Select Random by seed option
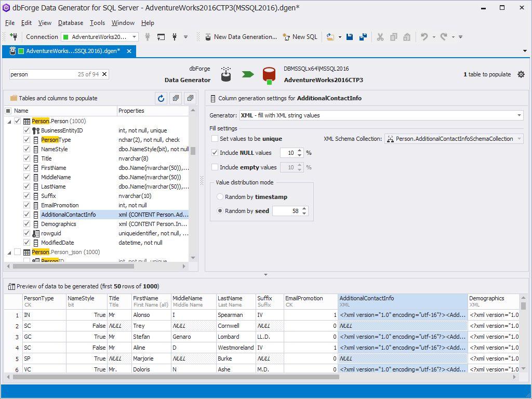 220,211
